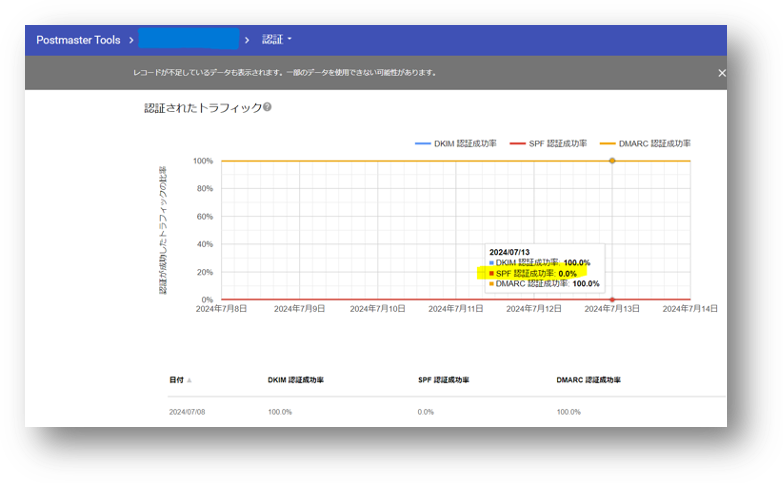
Task: Click the red data point at 0%
Action: [612, 300]
